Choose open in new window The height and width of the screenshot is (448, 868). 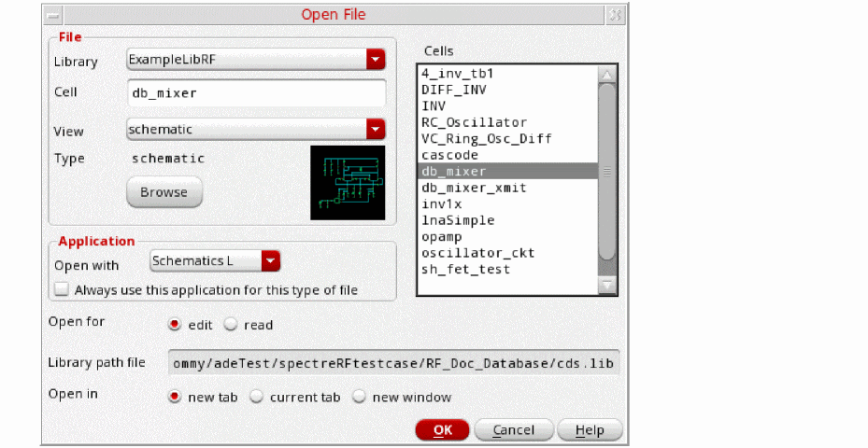click(359, 398)
